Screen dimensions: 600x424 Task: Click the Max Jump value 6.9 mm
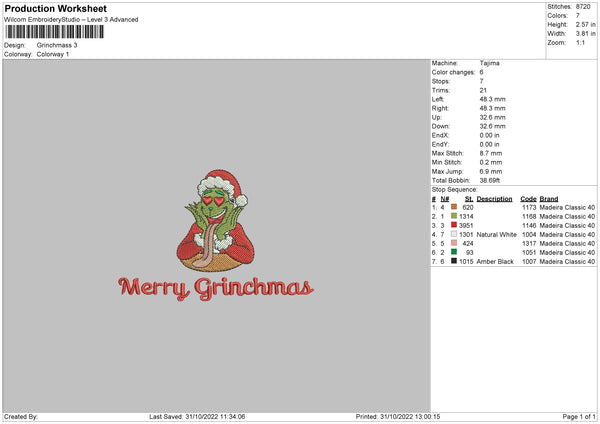coord(491,171)
